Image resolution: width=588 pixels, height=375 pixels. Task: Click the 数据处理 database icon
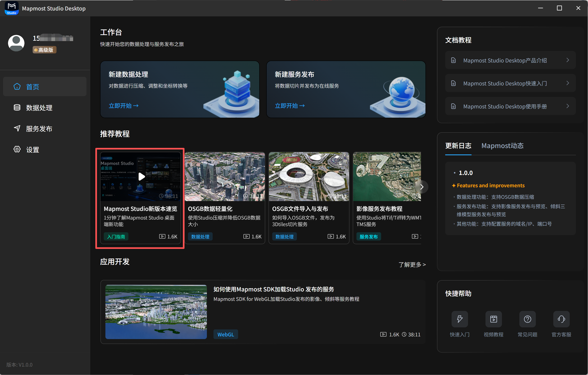click(x=17, y=107)
